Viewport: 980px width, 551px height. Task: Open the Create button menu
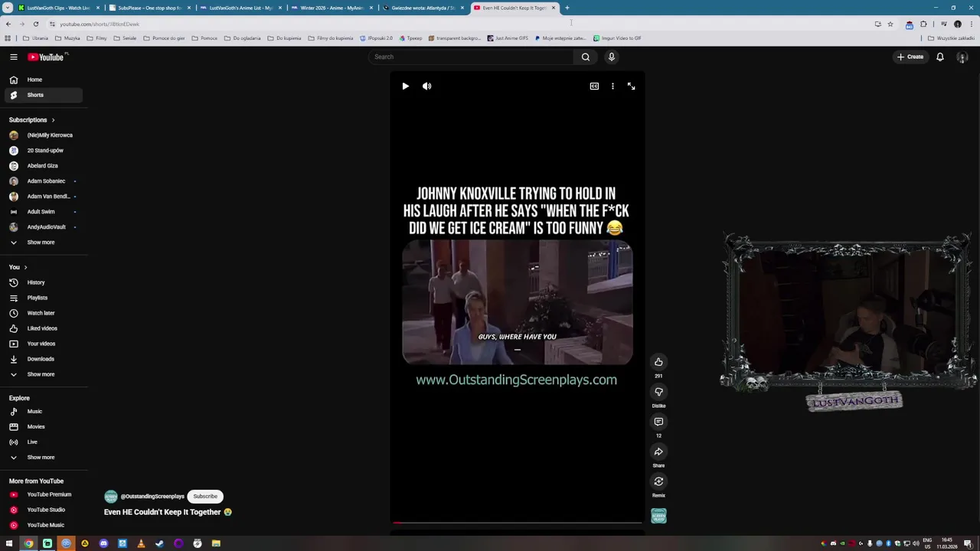click(x=910, y=57)
